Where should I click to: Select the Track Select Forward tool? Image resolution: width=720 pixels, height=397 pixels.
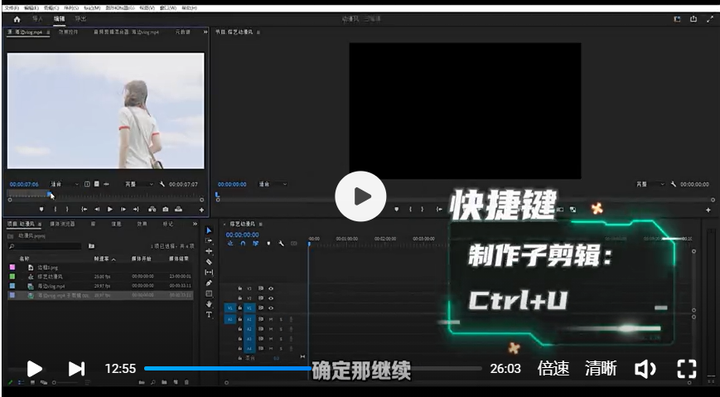point(209,240)
